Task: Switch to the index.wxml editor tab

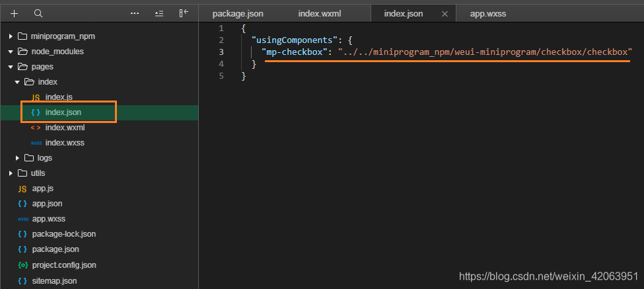Action: pos(320,14)
